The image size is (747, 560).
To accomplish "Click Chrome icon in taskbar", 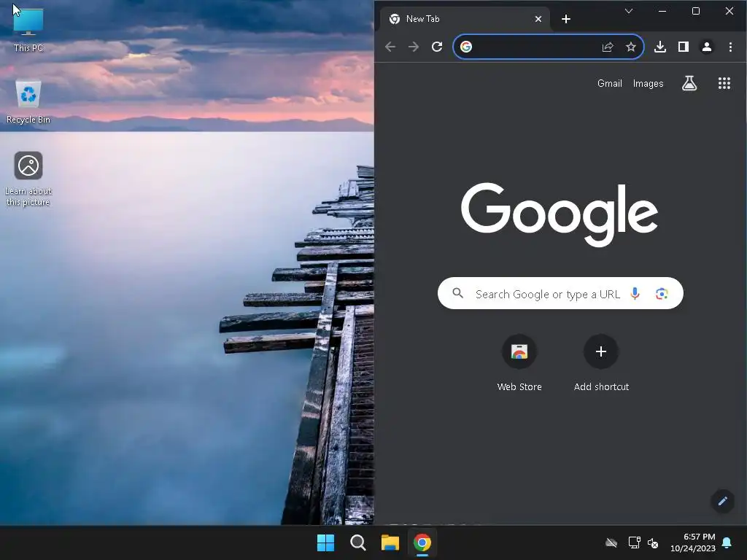I will click(x=422, y=542).
